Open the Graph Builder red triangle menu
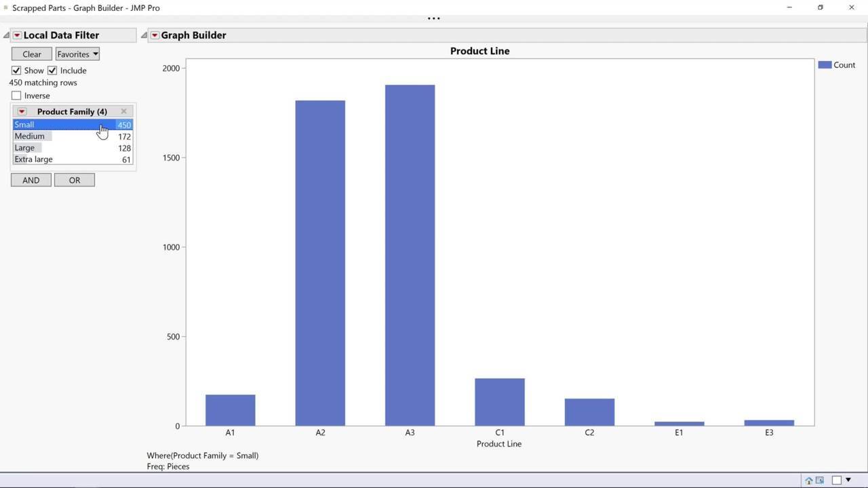868x488 pixels. click(x=155, y=35)
